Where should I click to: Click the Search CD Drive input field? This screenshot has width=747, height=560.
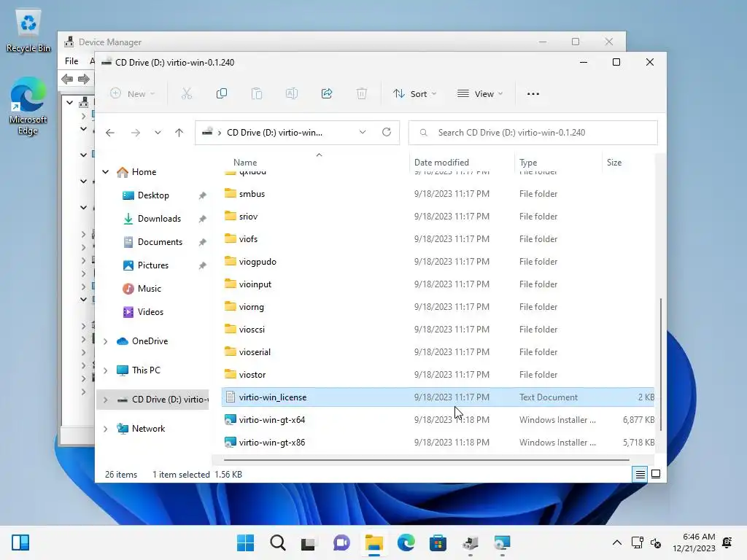tap(533, 133)
